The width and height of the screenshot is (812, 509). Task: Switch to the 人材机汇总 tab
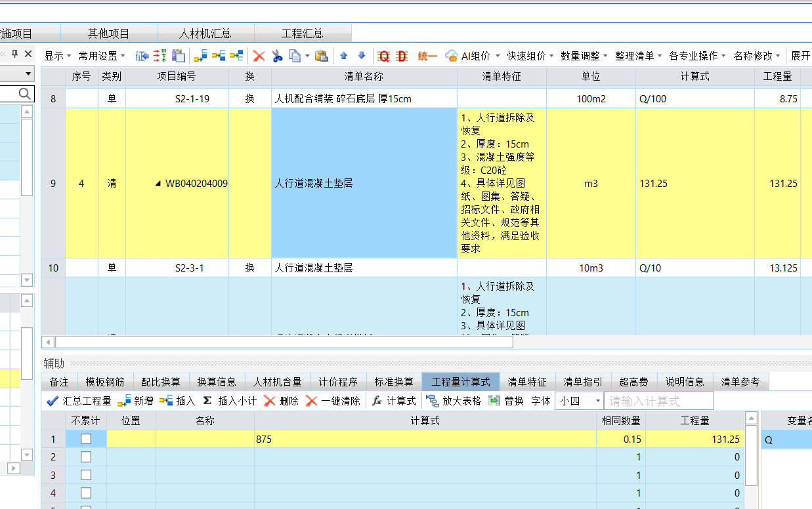[205, 33]
